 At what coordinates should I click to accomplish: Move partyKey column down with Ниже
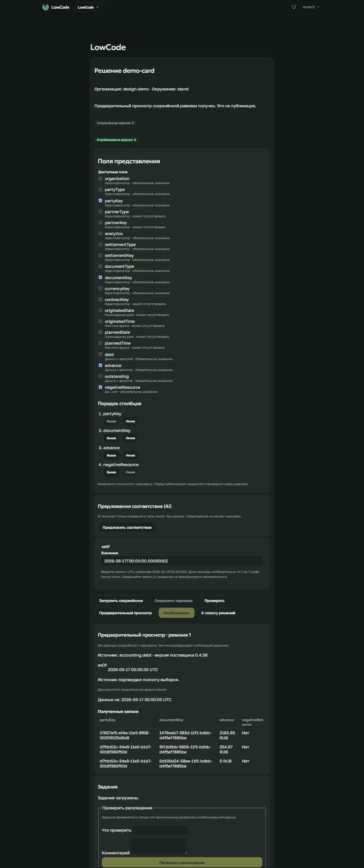tap(130, 421)
